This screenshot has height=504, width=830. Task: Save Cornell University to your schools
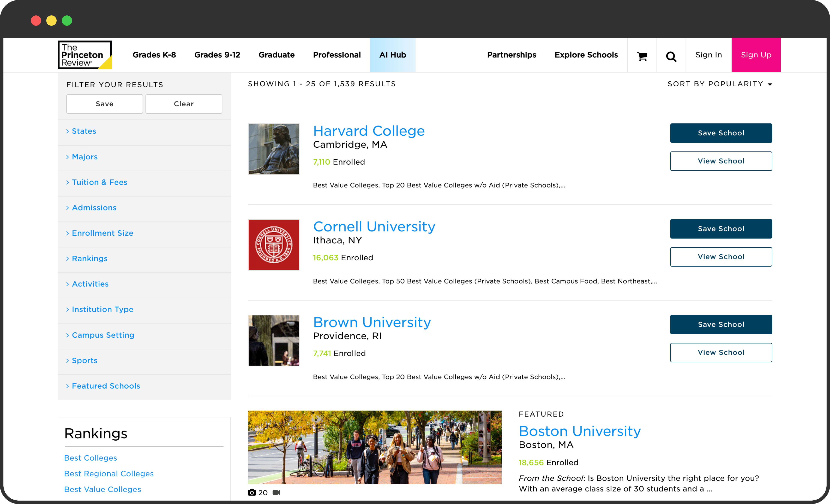point(721,229)
